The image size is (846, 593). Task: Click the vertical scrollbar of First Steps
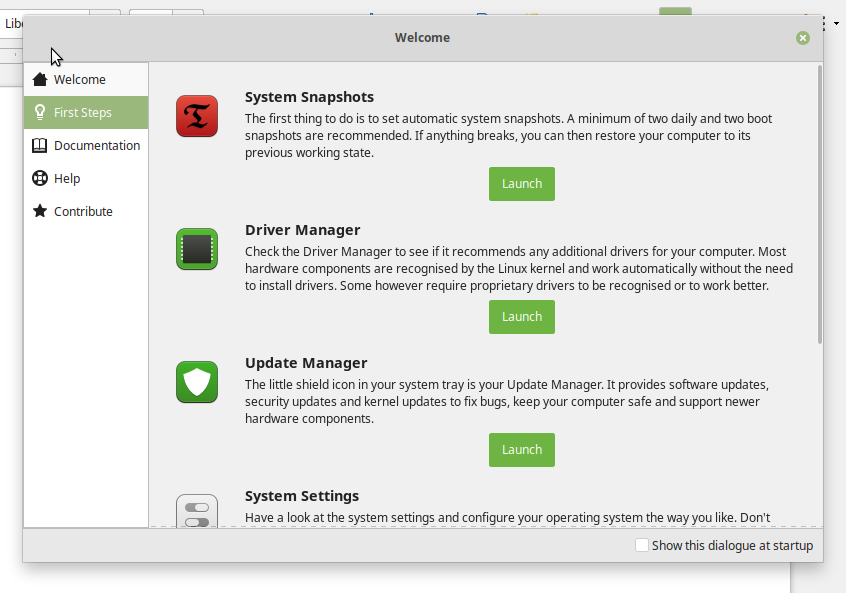click(x=820, y=204)
